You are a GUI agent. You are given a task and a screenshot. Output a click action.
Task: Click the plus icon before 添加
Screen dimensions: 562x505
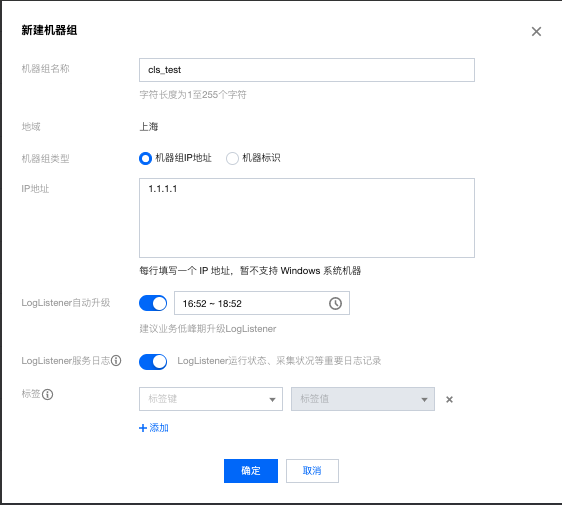[143, 428]
